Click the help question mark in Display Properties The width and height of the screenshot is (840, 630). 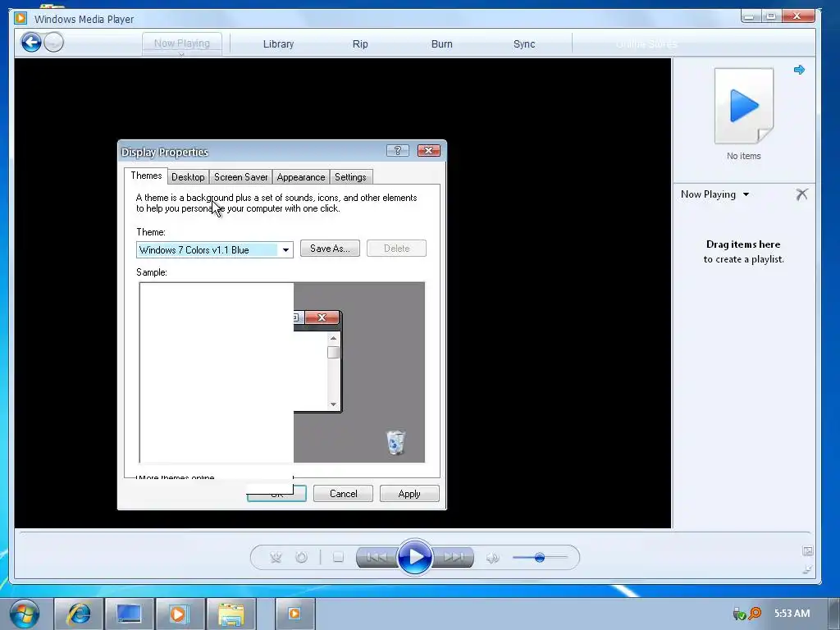pyautogui.click(x=398, y=151)
